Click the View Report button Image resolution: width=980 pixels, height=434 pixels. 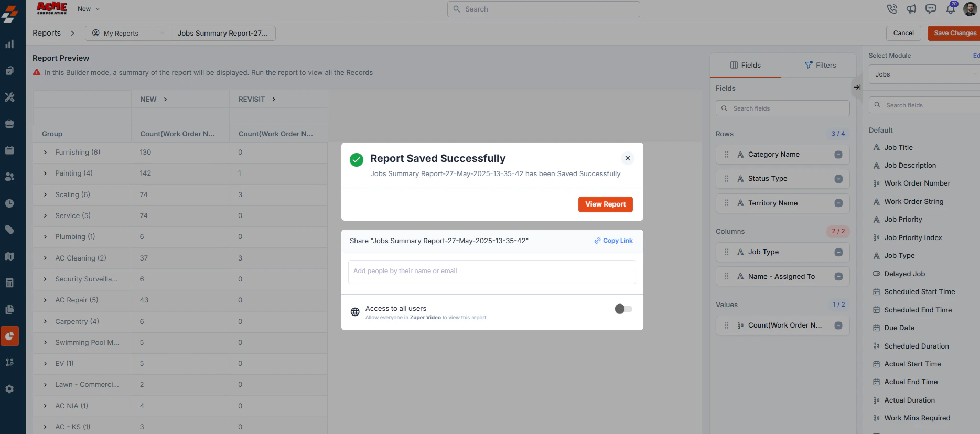tap(606, 204)
